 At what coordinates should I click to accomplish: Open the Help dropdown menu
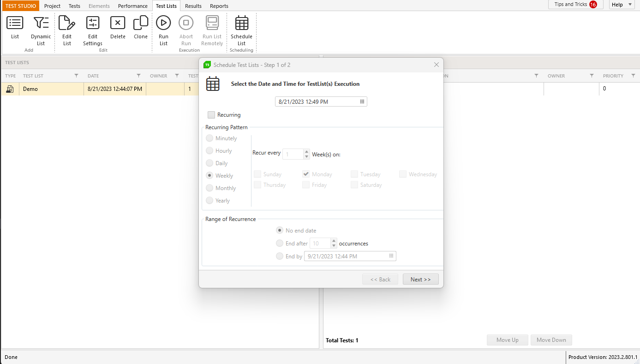(x=622, y=5)
